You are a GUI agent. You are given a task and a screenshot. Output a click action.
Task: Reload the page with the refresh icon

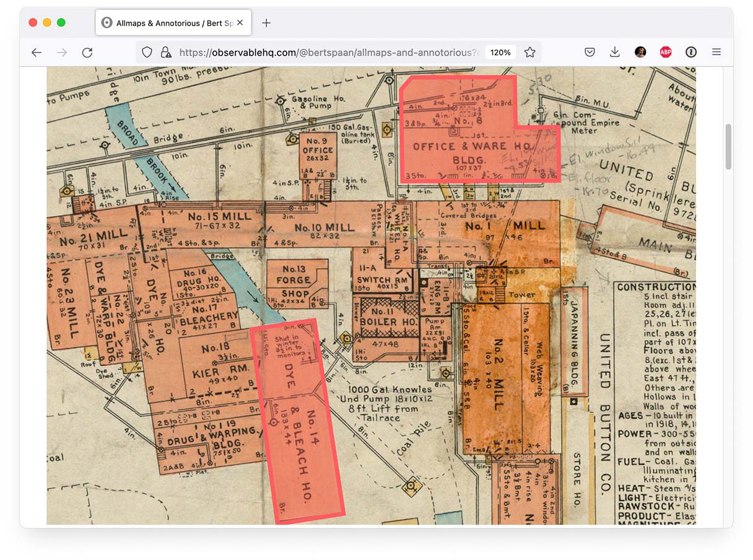click(x=87, y=53)
